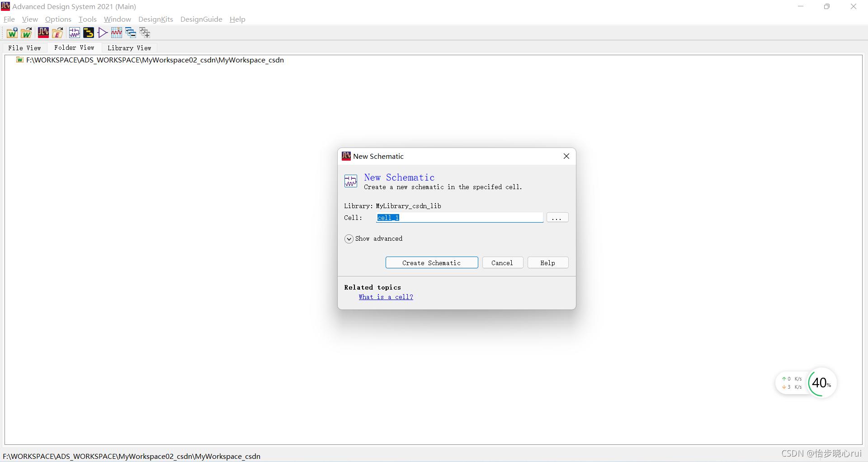The image size is (868, 462).
Task: Select the MyWorkspace_csdn path tree row
Action: tap(155, 60)
